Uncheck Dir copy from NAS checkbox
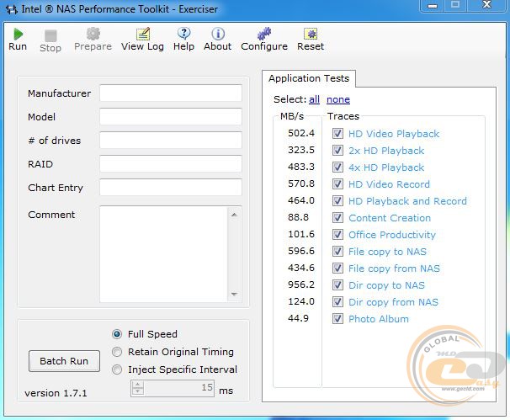The width and height of the screenshot is (510, 420). pyautogui.click(x=337, y=302)
